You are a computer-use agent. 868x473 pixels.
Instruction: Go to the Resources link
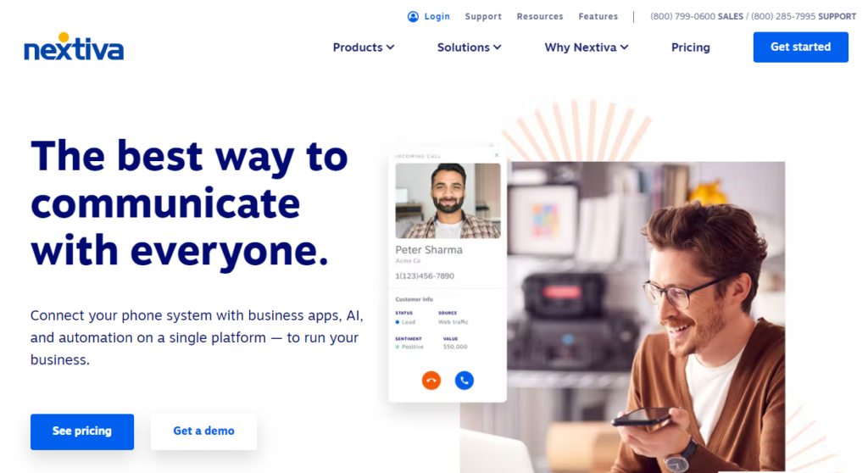click(540, 17)
